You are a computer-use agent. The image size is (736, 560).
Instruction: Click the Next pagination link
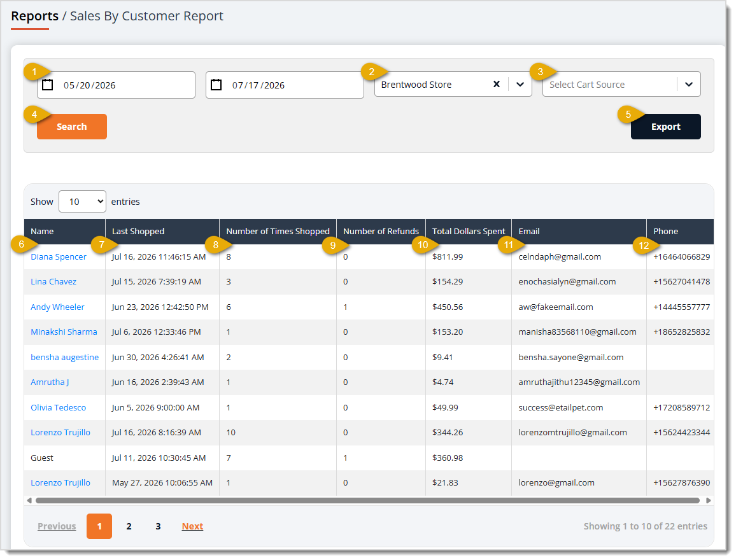[x=192, y=526]
